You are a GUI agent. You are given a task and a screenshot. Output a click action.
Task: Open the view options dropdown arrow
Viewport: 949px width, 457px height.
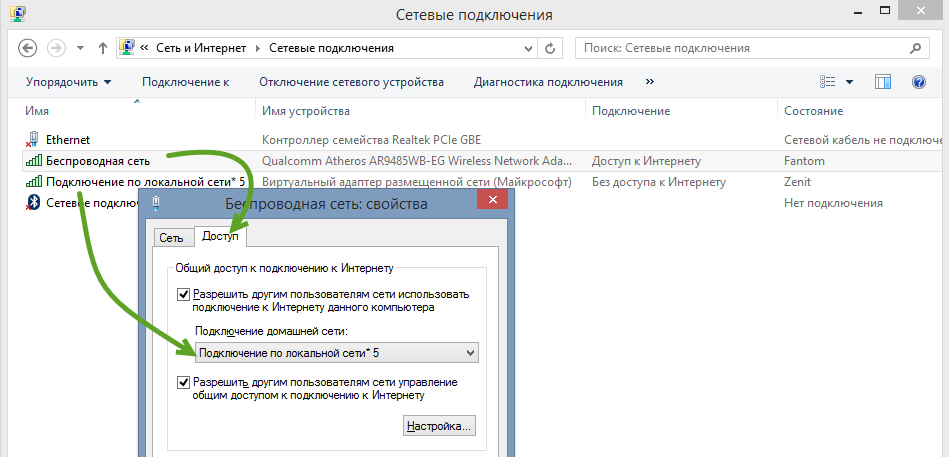pyautogui.click(x=849, y=82)
